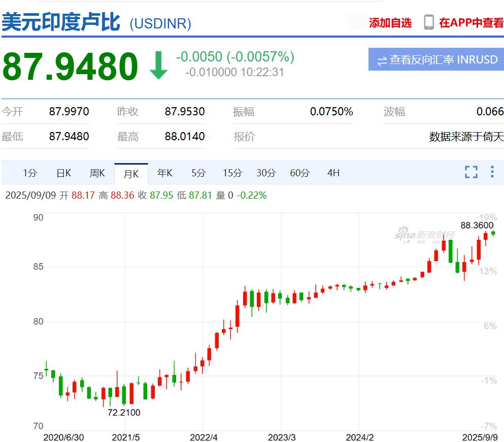Screen dimensions: 504x442
Task: Select the 日K daily candlestick tab
Action: click(x=63, y=173)
